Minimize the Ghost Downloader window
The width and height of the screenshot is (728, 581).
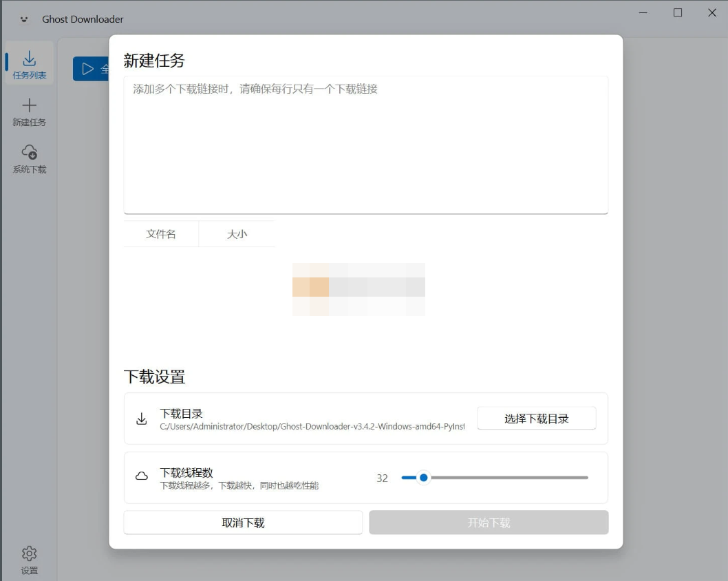643,12
